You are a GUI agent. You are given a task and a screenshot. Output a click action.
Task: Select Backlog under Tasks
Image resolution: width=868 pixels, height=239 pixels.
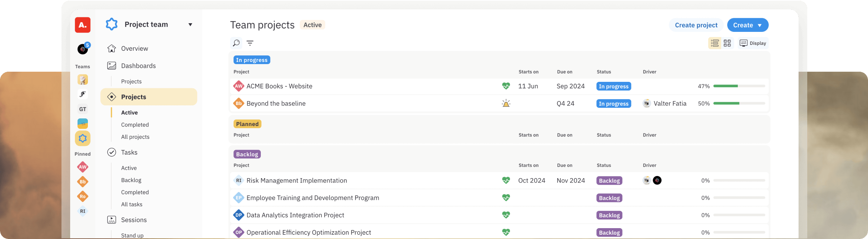click(131, 180)
